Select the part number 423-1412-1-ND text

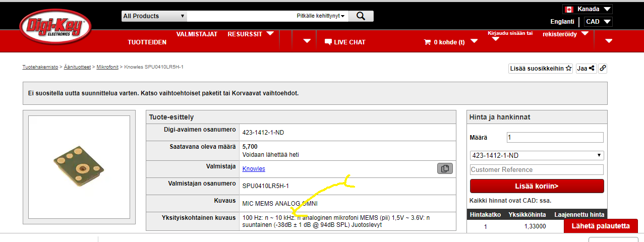tap(263, 133)
